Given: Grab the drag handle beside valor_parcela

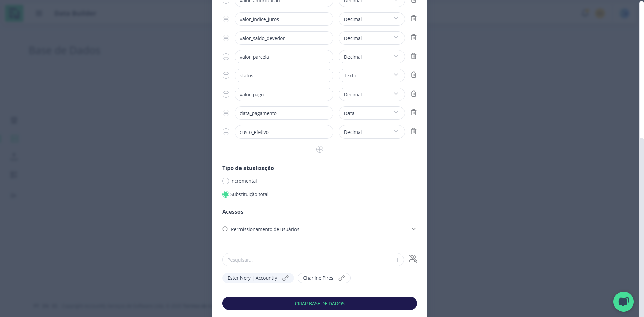Looking at the screenshot, I should click(226, 57).
